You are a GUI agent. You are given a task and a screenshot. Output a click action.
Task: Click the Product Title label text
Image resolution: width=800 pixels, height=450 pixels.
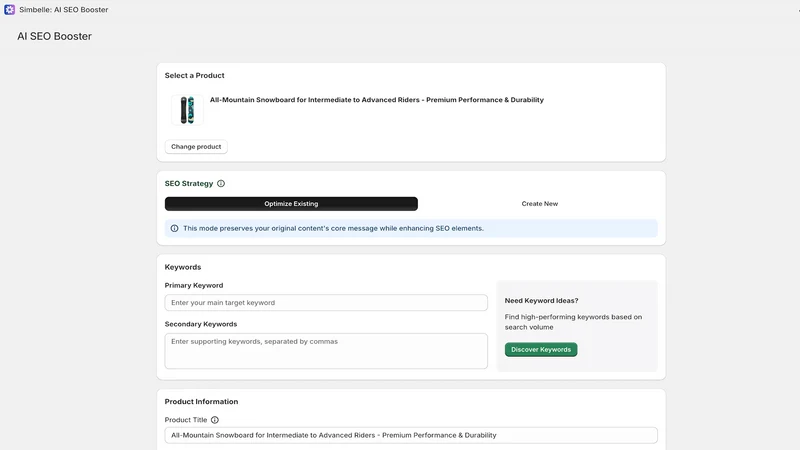tap(186, 420)
